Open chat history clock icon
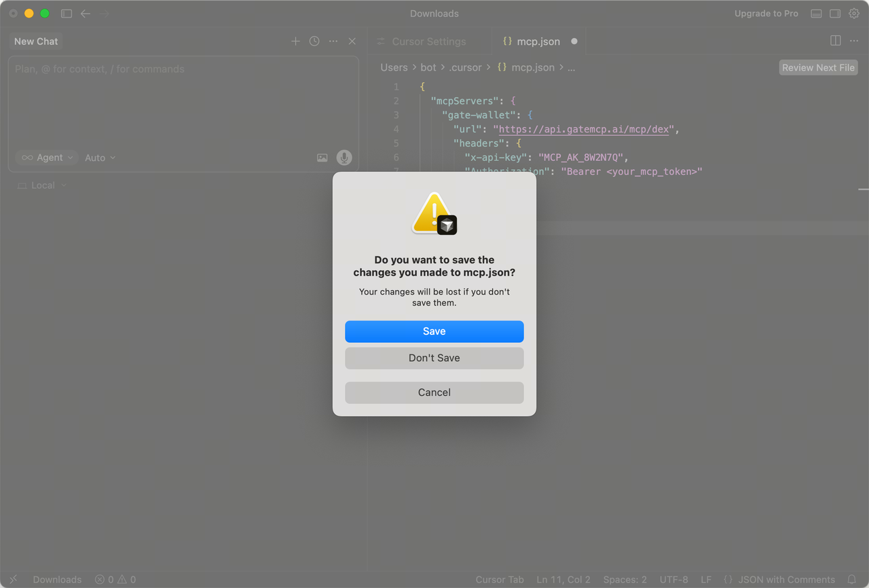The image size is (869, 588). coord(314,41)
